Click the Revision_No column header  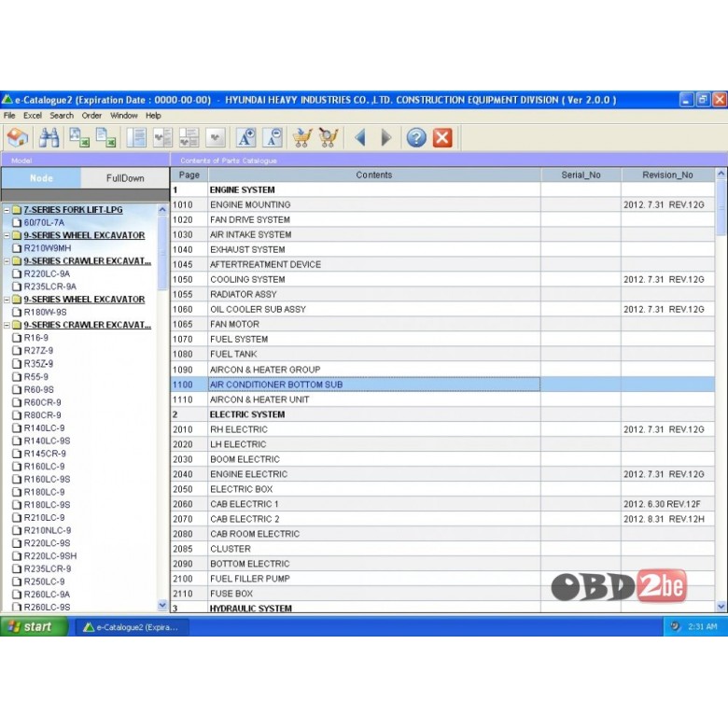tap(667, 175)
